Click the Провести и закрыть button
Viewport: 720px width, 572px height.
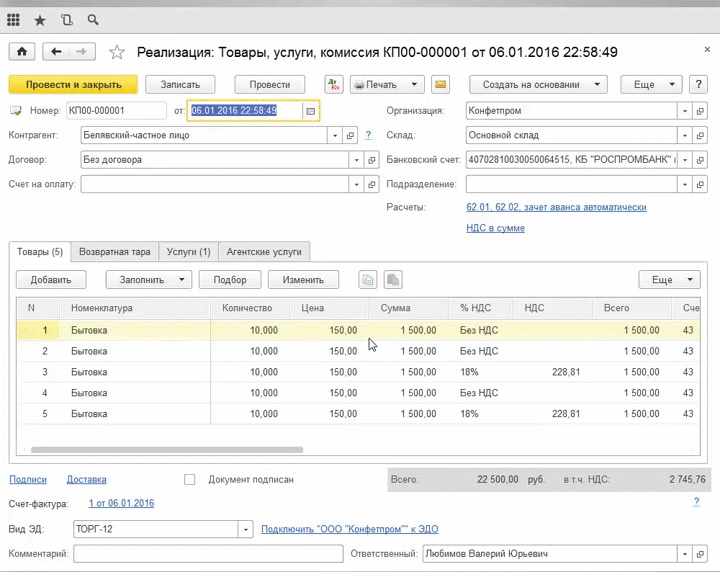[73, 85]
